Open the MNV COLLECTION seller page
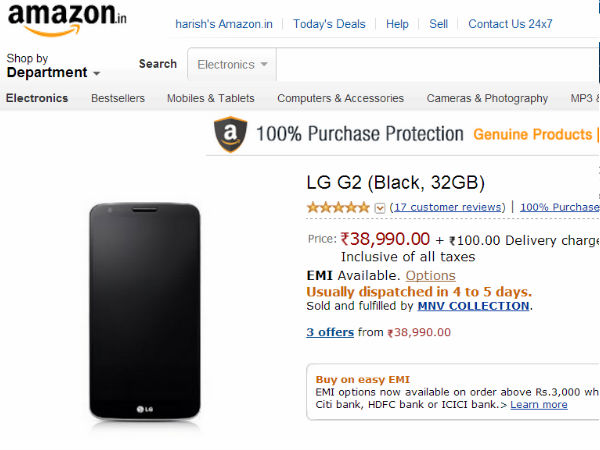600x450 pixels. (x=474, y=306)
